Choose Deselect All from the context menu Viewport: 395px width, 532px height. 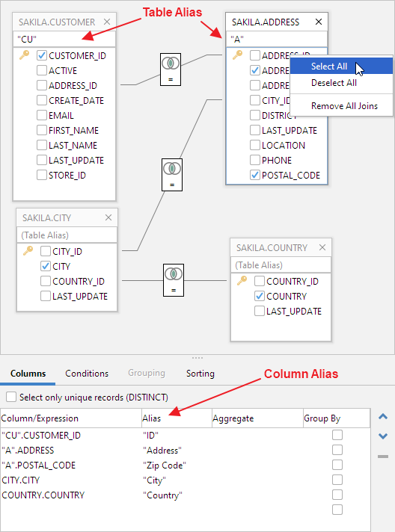pyautogui.click(x=341, y=83)
